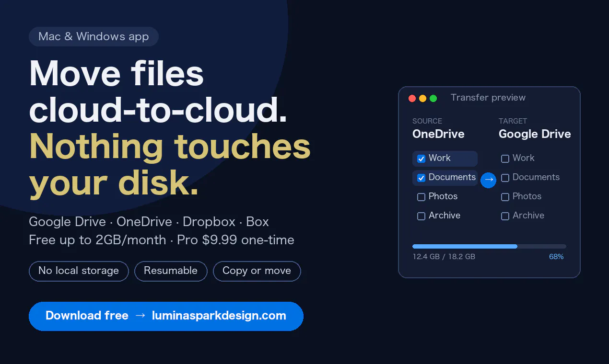
Task: Click the Nothing touches your disk headline
Action: [170, 165]
